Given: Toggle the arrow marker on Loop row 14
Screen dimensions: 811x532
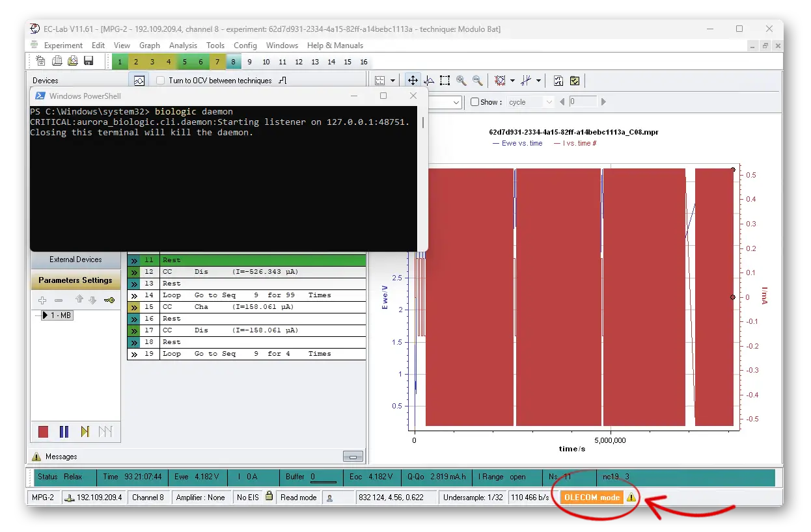Looking at the screenshot, I should 134,295.
